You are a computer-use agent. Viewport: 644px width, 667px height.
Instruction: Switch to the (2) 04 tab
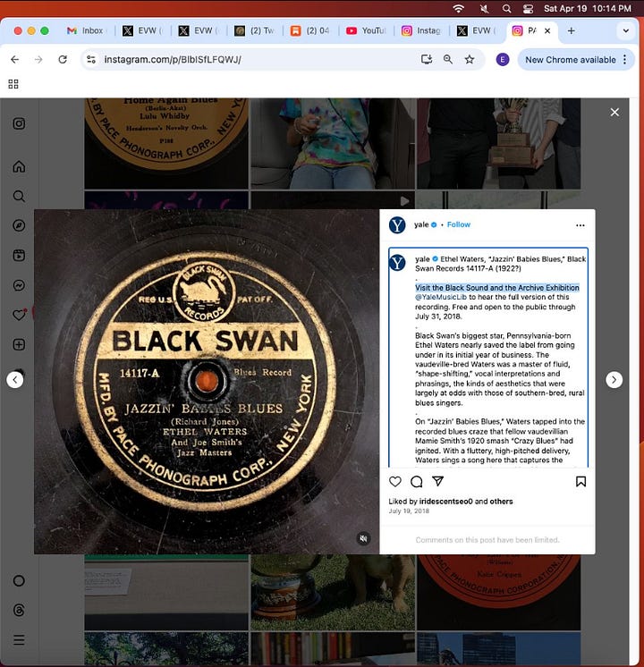coord(310,30)
